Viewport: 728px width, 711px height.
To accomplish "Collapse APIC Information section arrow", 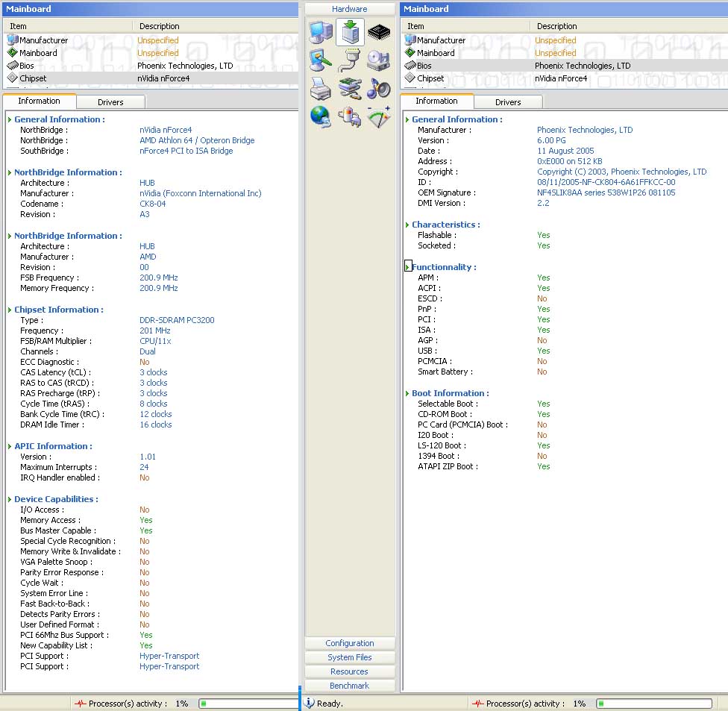I will click(x=10, y=446).
